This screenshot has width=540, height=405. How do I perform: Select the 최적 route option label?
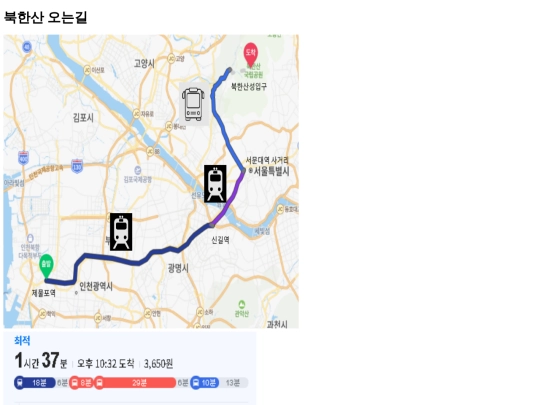(x=22, y=341)
